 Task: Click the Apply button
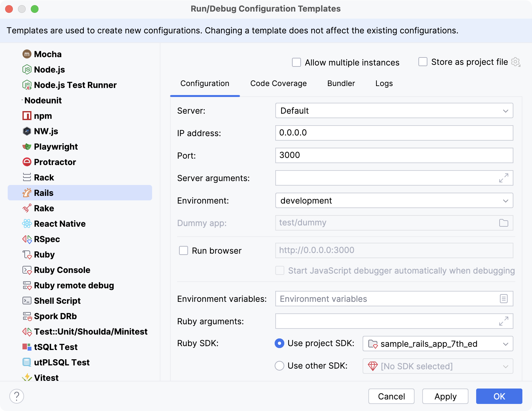pos(445,396)
